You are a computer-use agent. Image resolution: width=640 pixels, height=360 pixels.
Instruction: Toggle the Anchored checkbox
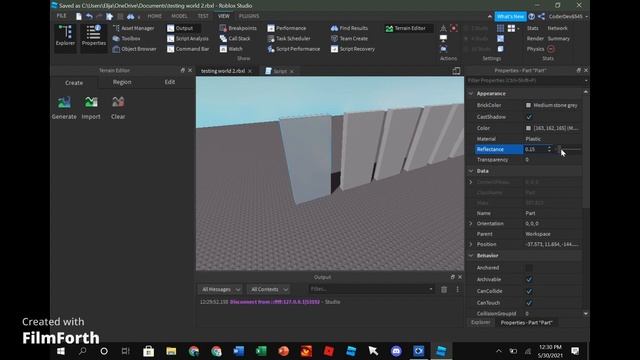tap(529, 268)
